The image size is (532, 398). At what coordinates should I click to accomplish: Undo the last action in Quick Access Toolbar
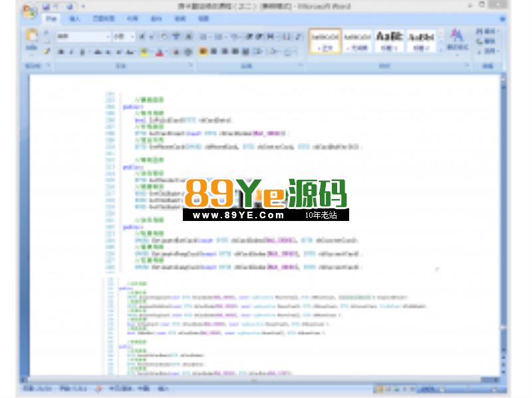point(56,7)
